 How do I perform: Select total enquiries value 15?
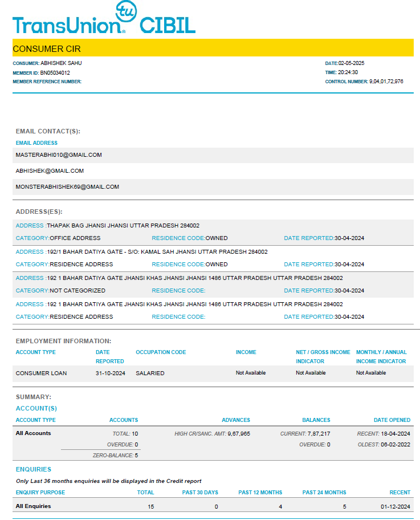tap(151, 507)
